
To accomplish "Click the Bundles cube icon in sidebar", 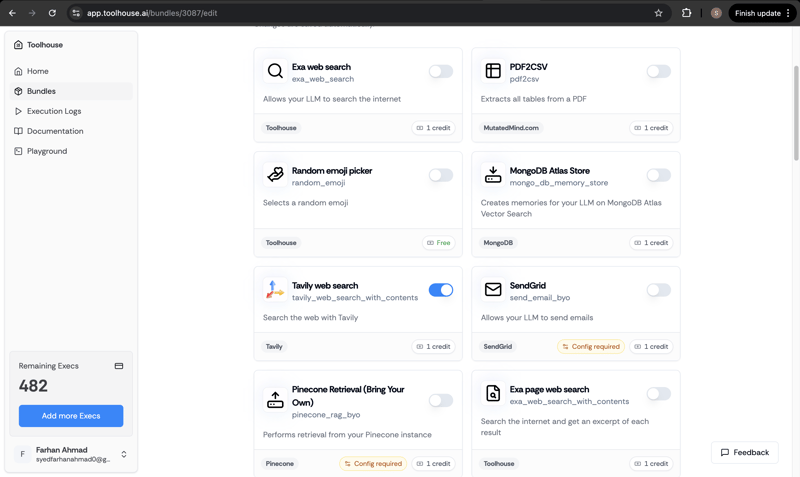I will pyautogui.click(x=18, y=91).
